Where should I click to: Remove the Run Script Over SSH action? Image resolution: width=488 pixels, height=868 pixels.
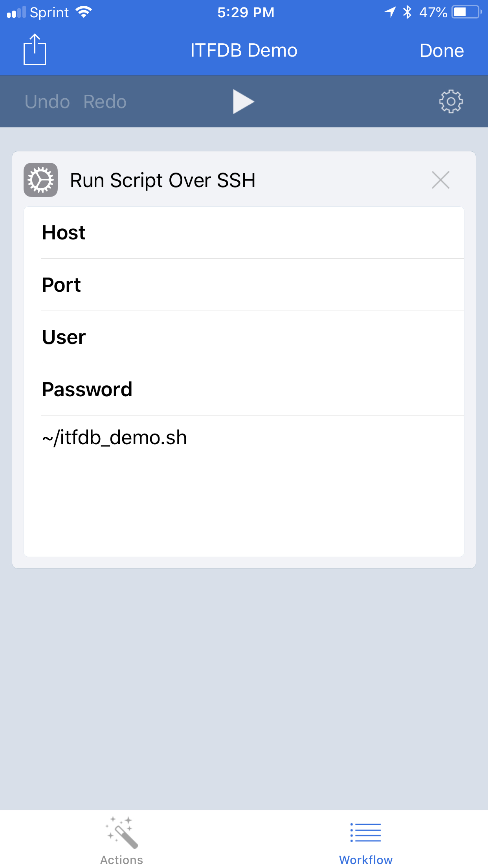click(440, 180)
